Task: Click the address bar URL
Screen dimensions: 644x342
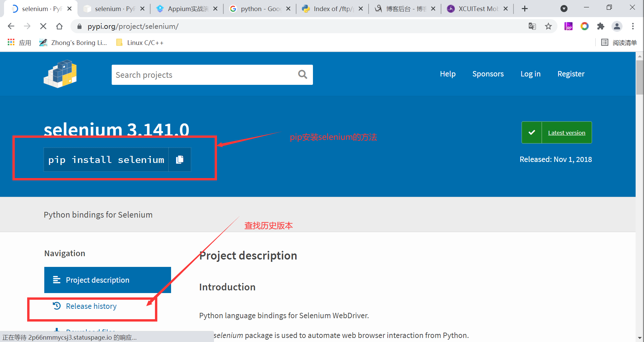Action: [133, 26]
